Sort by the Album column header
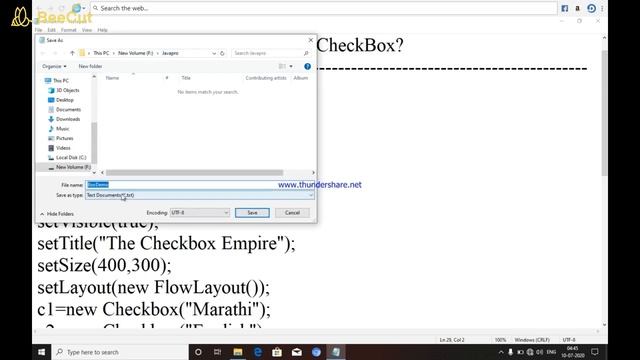Image resolution: width=640 pixels, height=360 pixels. 301,78
